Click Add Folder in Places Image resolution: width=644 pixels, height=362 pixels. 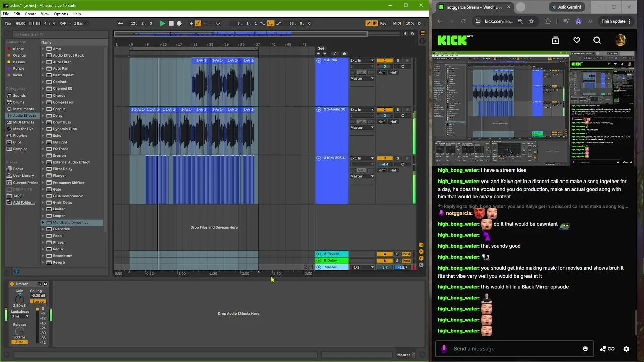click(x=23, y=203)
